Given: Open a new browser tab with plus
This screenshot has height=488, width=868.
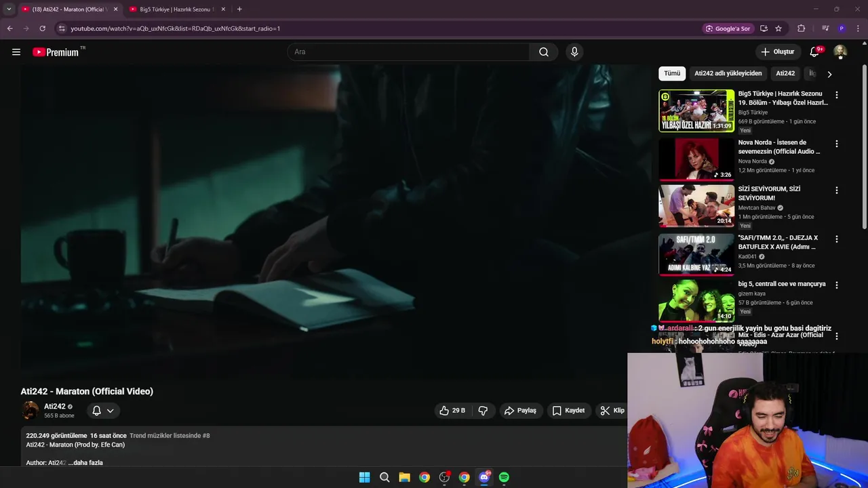Looking at the screenshot, I should (x=239, y=9).
